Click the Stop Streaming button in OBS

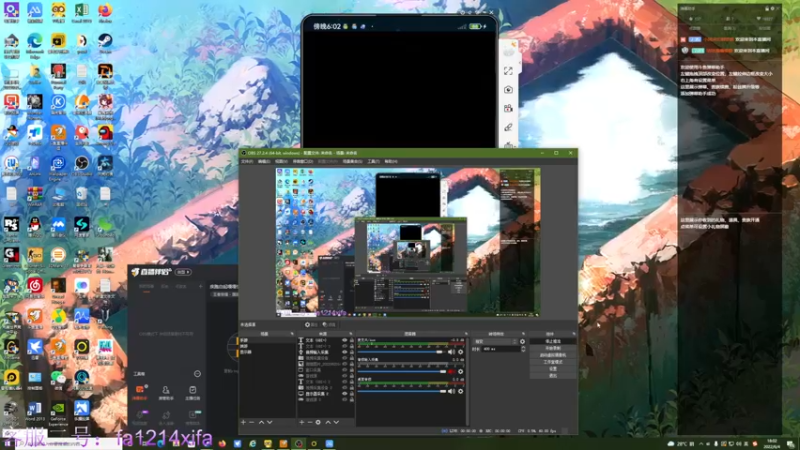click(x=553, y=341)
